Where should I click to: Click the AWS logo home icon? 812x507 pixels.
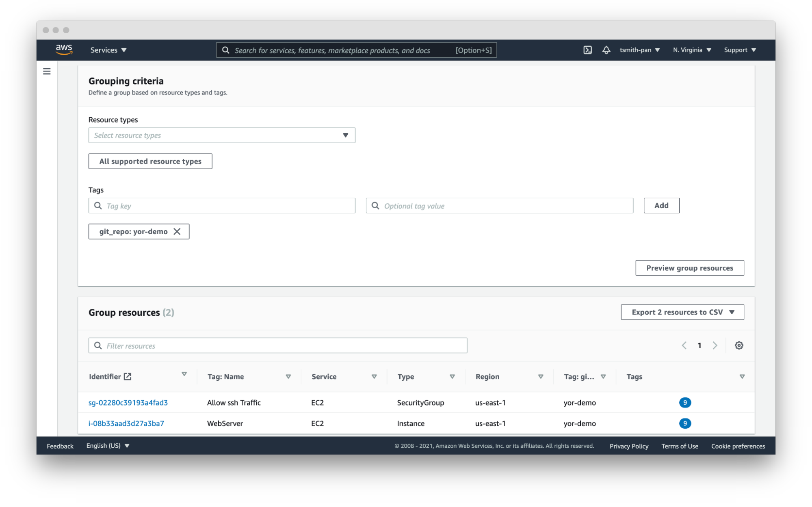[64, 50]
